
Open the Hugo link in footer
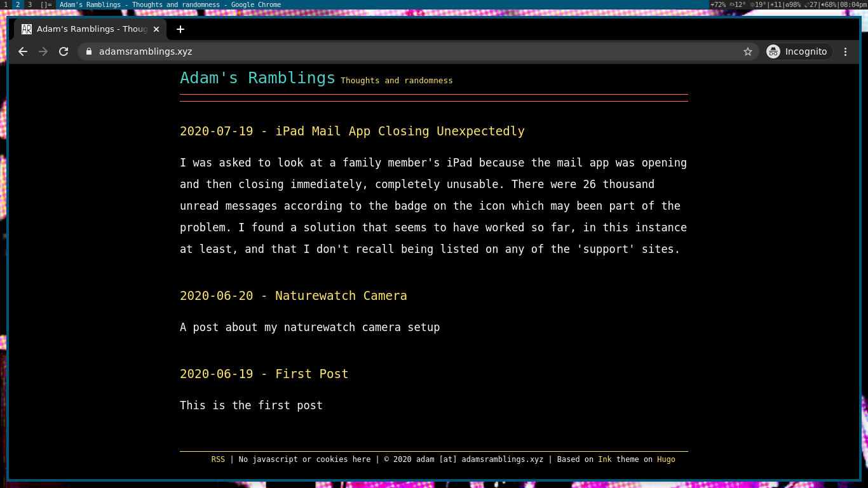tap(666, 459)
